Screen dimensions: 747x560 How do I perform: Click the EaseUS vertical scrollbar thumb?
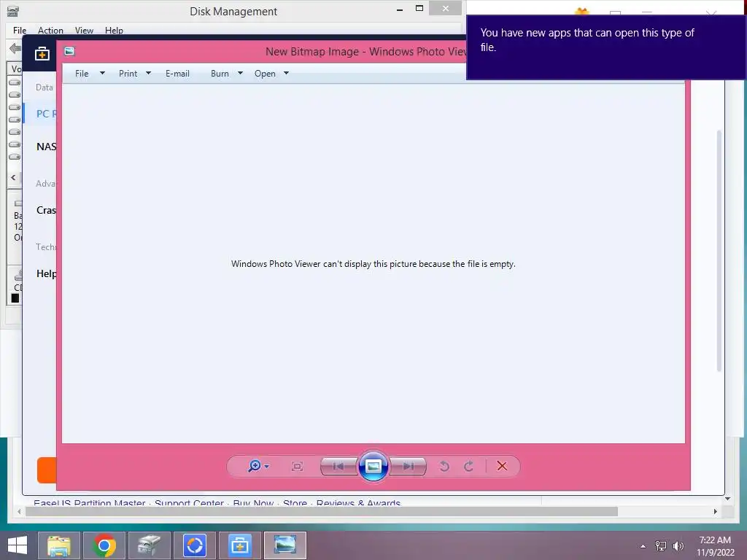719,251
